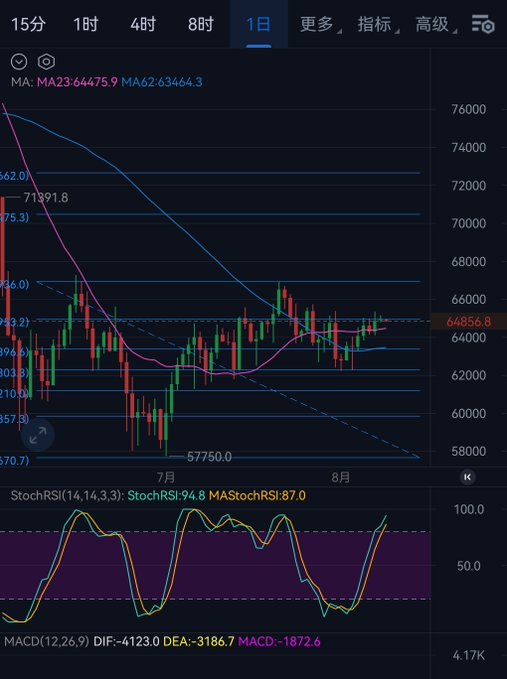The image size is (507, 679).
Task: Collapse the MA indicator with chevron circle
Action: tap(19, 62)
